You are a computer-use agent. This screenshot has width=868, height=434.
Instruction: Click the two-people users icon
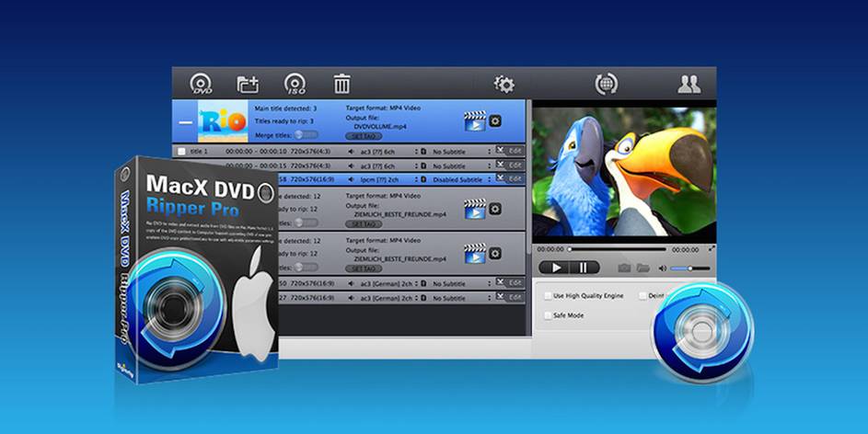click(689, 85)
